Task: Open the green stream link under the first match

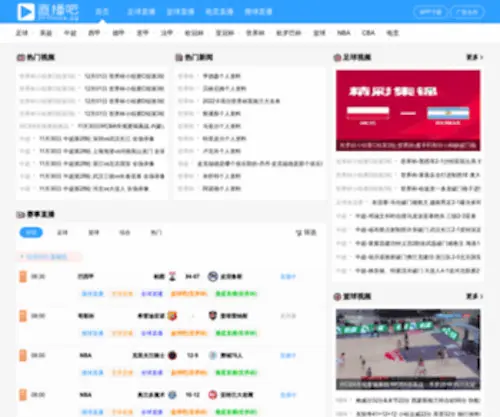Action: click(236, 294)
